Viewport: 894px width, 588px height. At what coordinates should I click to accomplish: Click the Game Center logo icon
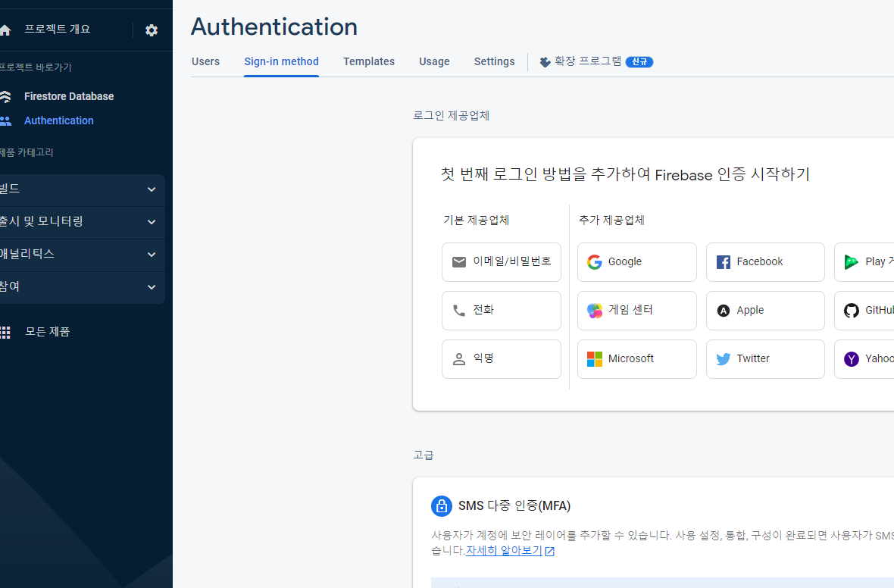point(595,310)
